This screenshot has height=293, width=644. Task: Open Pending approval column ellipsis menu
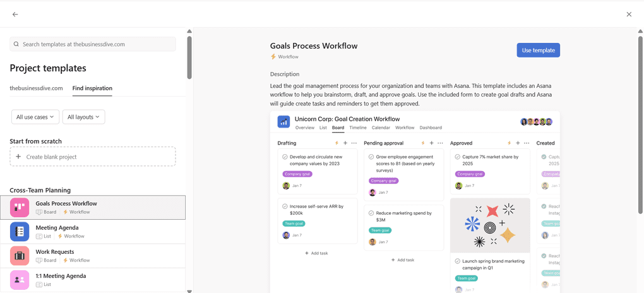[x=440, y=143]
